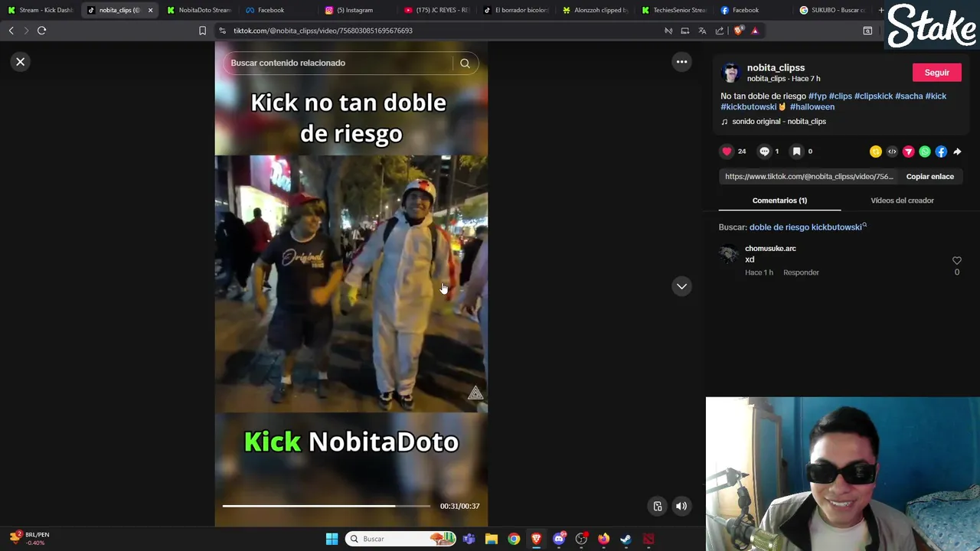The height and width of the screenshot is (551, 980).
Task: Switch to Stream - Kick Dashboard tab
Action: point(41,10)
